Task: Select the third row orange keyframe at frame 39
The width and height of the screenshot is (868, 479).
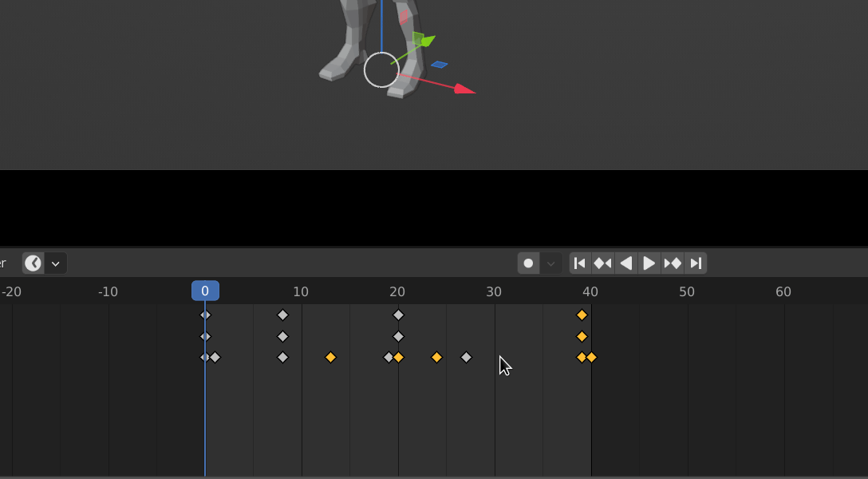Action: coord(582,357)
